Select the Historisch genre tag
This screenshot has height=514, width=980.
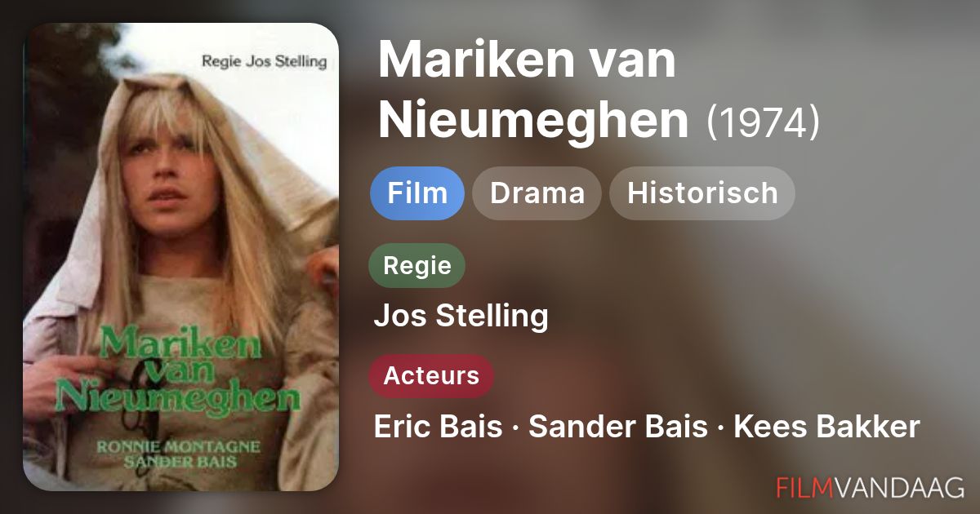point(702,193)
